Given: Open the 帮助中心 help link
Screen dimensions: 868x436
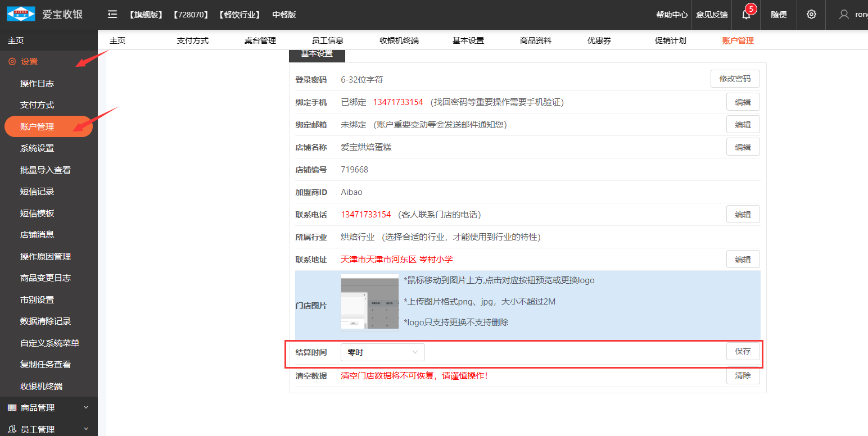Looking at the screenshot, I should tap(671, 15).
